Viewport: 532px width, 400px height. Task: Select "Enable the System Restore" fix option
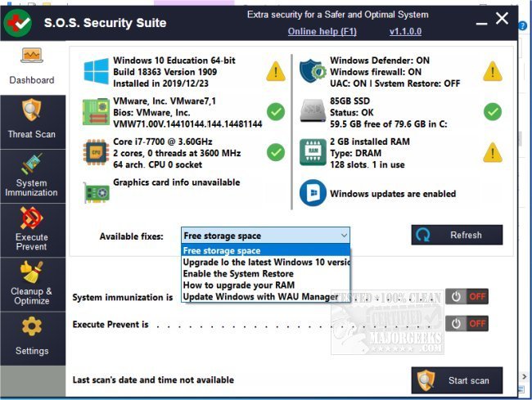click(237, 273)
